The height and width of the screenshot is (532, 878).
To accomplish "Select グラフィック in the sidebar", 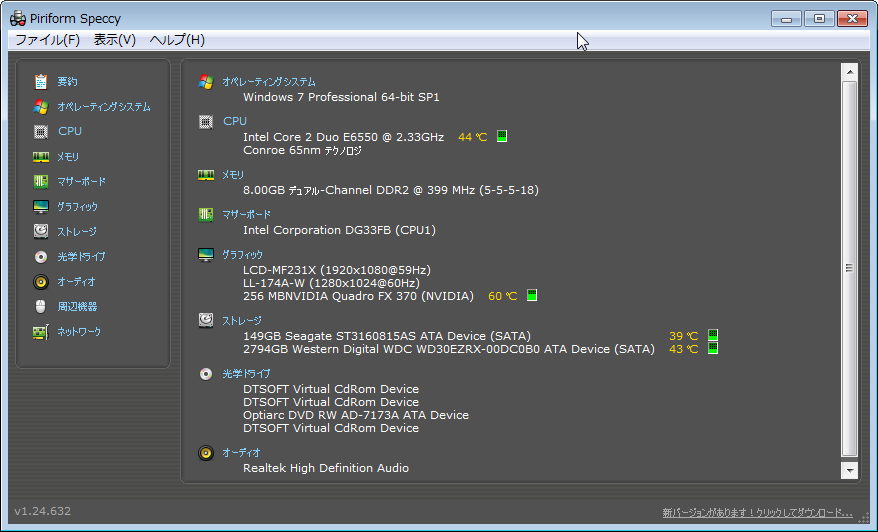I will tap(77, 207).
